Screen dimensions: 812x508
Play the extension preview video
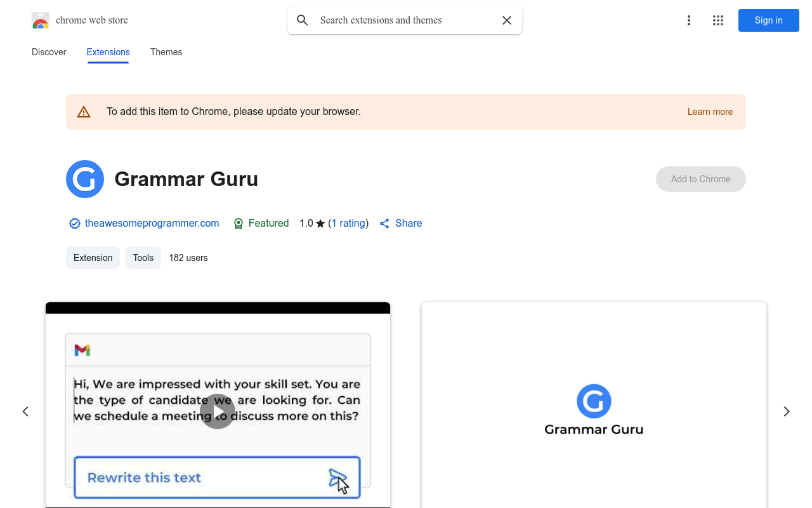click(x=218, y=411)
